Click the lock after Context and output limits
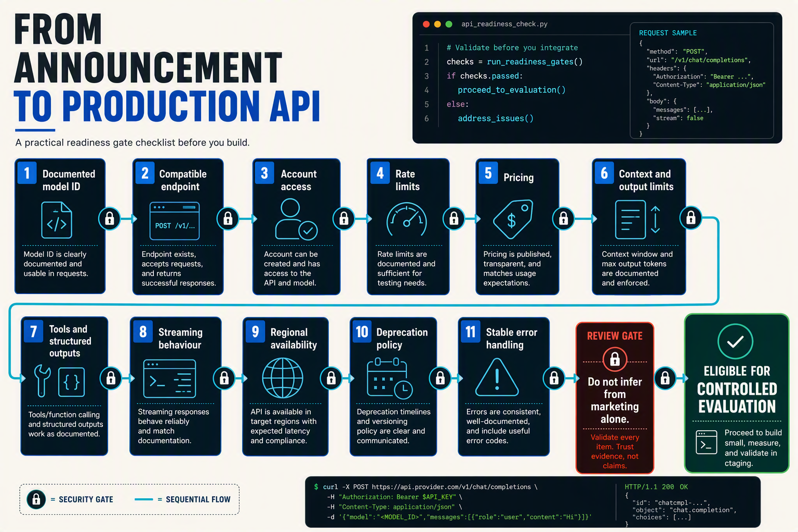The height and width of the screenshot is (532, 798). pyautogui.click(x=691, y=218)
